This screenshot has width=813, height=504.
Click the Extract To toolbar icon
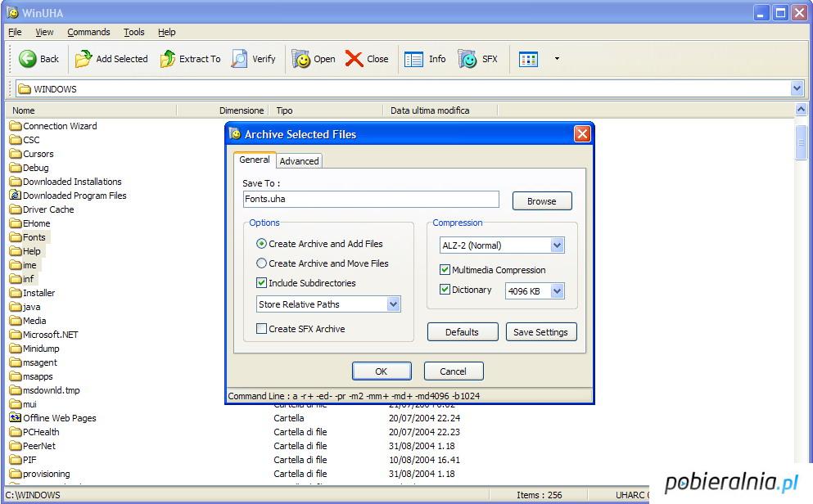click(168, 59)
